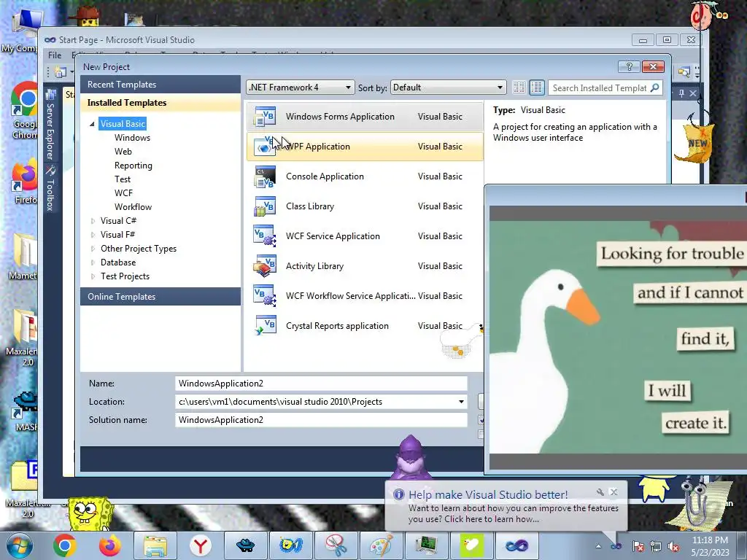Switch to medium icons list view
Screen dimensions: 747x560
pos(536,87)
